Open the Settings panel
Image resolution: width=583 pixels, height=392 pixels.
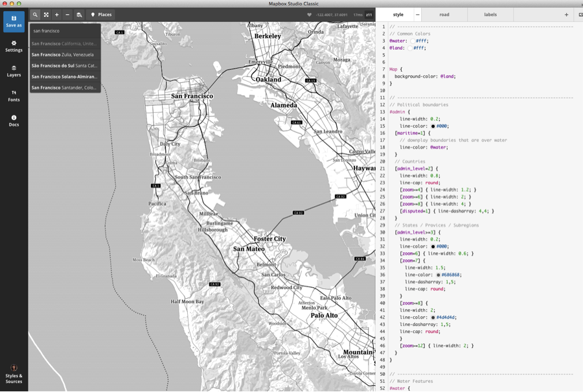(14, 46)
